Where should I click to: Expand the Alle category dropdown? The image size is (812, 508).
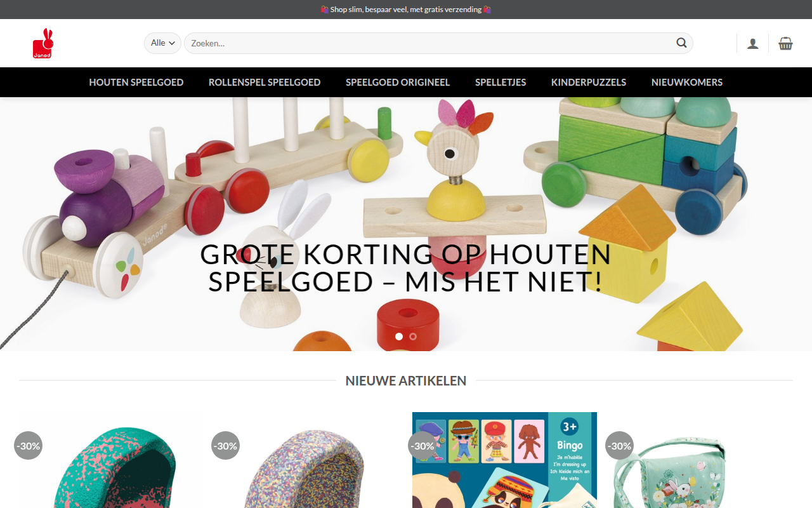pyautogui.click(x=162, y=43)
